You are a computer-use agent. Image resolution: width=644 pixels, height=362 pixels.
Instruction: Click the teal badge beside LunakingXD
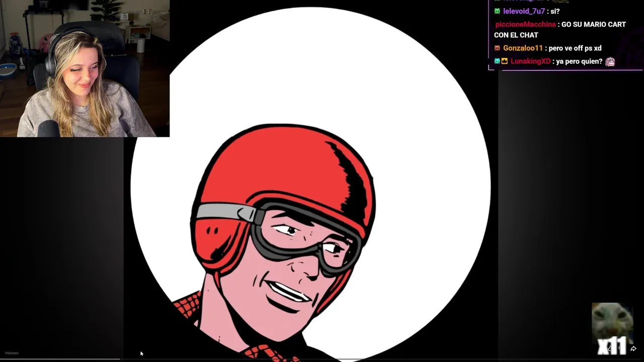(x=497, y=61)
